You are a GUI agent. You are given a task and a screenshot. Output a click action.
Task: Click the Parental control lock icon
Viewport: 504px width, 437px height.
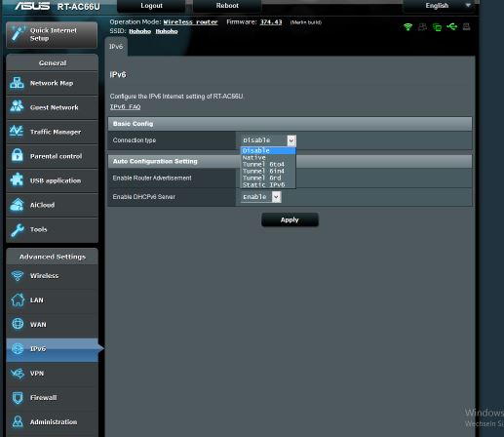[18, 155]
